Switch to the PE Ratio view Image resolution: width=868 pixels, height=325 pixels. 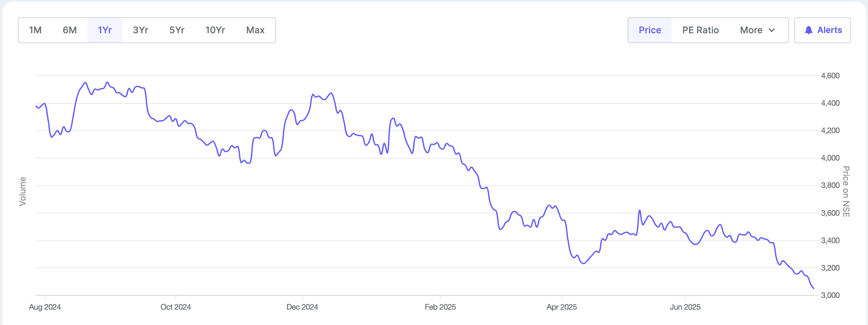(x=700, y=30)
